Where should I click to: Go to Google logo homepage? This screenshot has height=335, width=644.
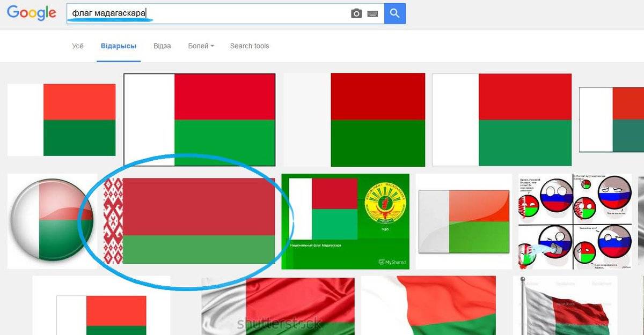[x=32, y=14]
